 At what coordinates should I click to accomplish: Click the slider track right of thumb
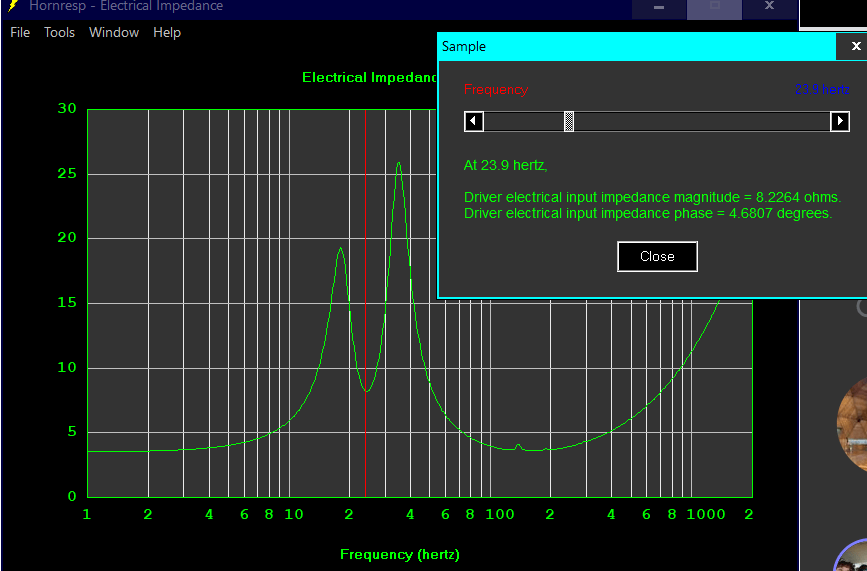(x=702, y=121)
